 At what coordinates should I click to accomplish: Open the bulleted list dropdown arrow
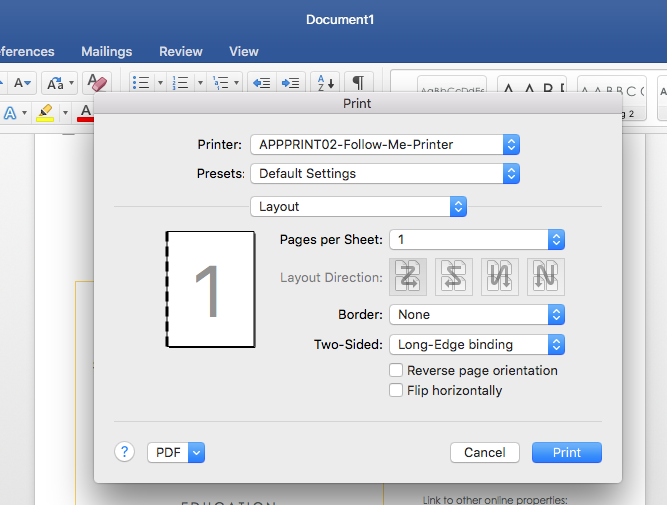point(160,83)
